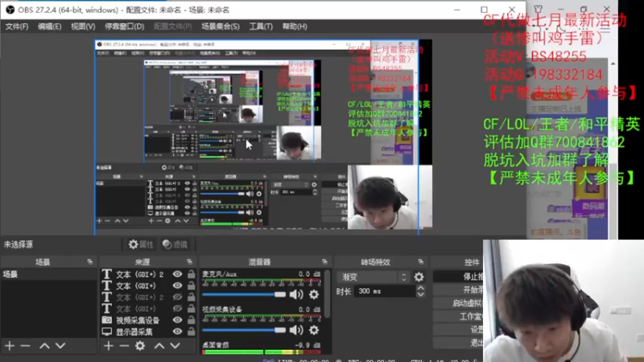
Task: Move source down with arrow
Action: (175, 346)
